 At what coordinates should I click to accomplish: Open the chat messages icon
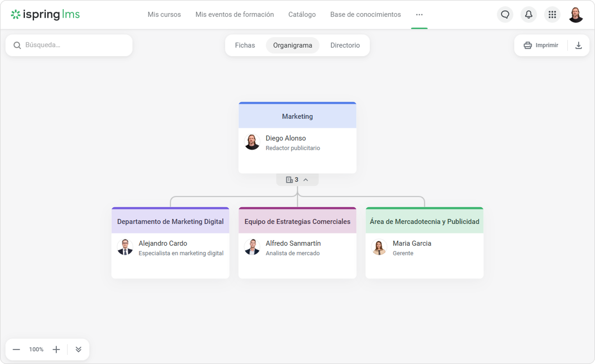coord(505,15)
